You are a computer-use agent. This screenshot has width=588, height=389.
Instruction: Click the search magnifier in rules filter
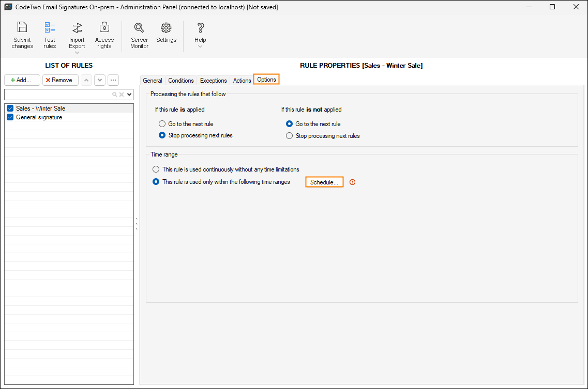(115, 95)
